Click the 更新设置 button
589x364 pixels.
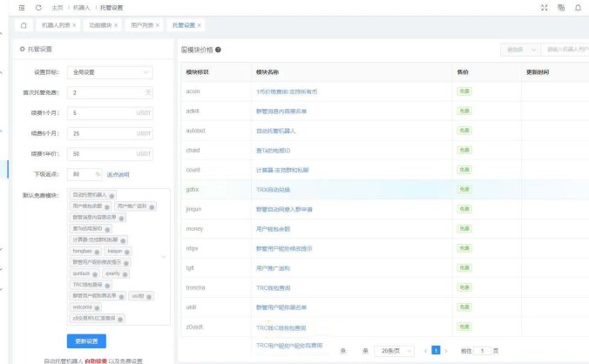pos(86,341)
